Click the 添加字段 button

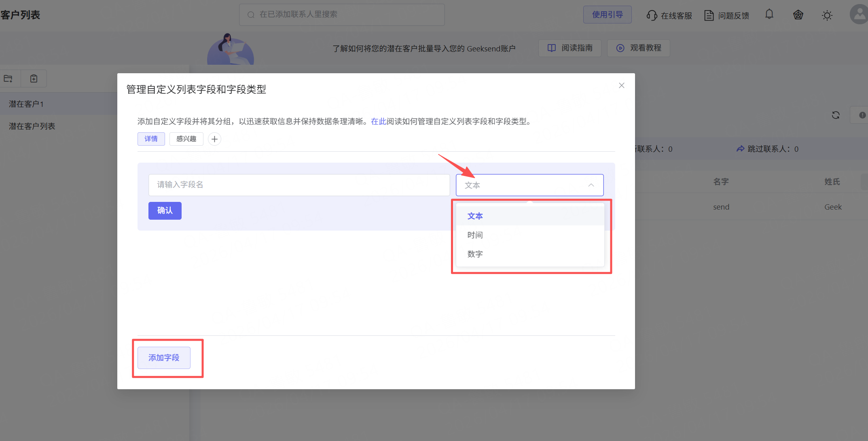pyautogui.click(x=164, y=358)
